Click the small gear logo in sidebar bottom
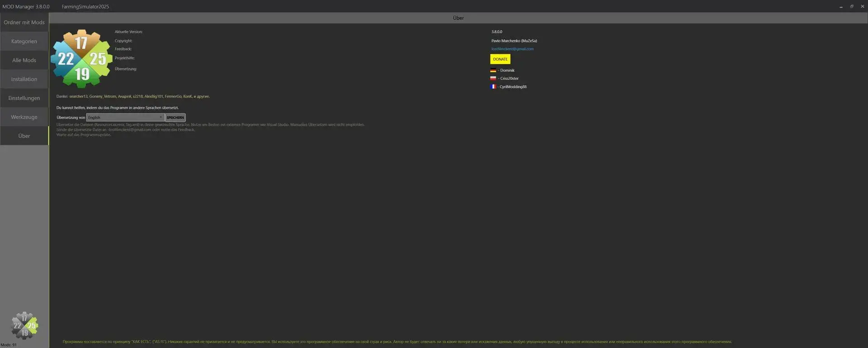Image resolution: width=868 pixels, height=348 pixels. (x=24, y=325)
